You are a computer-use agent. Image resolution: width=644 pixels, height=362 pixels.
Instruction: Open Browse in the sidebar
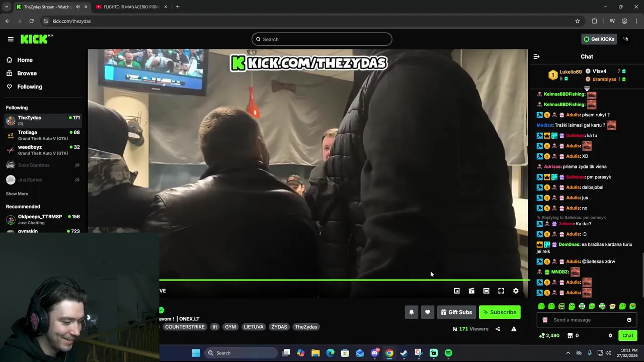click(27, 73)
